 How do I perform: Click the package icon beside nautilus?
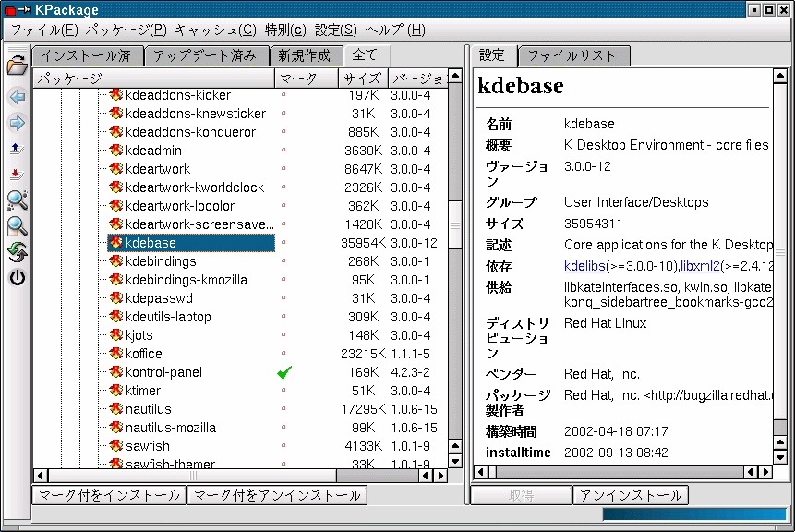116,408
